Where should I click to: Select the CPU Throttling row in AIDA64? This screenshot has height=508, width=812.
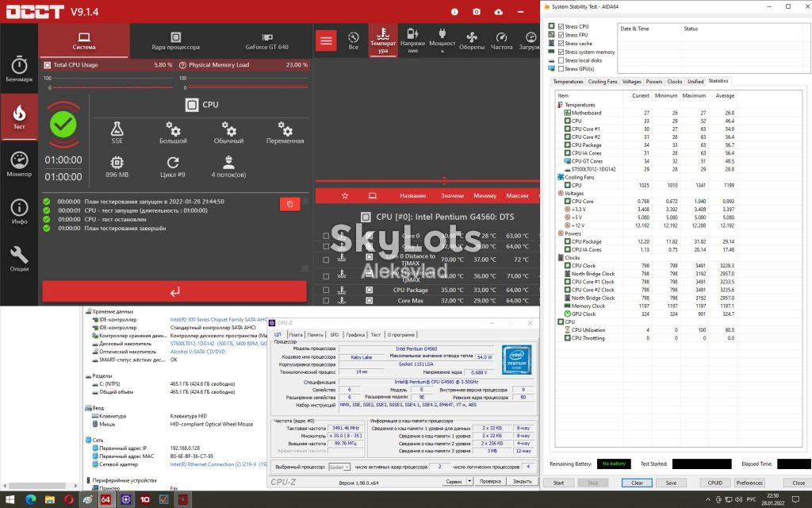tap(588, 338)
